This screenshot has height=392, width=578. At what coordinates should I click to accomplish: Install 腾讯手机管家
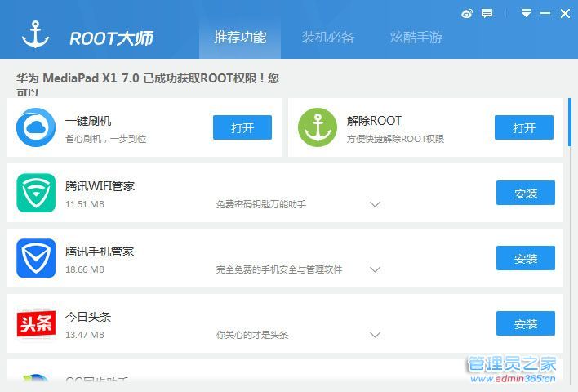pyautogui.click(x=525, y=258)
